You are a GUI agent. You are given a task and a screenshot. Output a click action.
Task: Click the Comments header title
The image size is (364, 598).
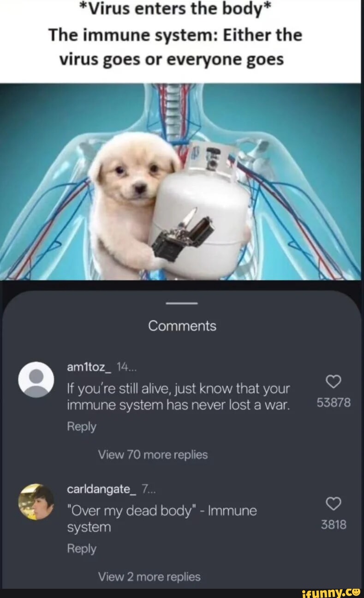[x=182, y=326]
